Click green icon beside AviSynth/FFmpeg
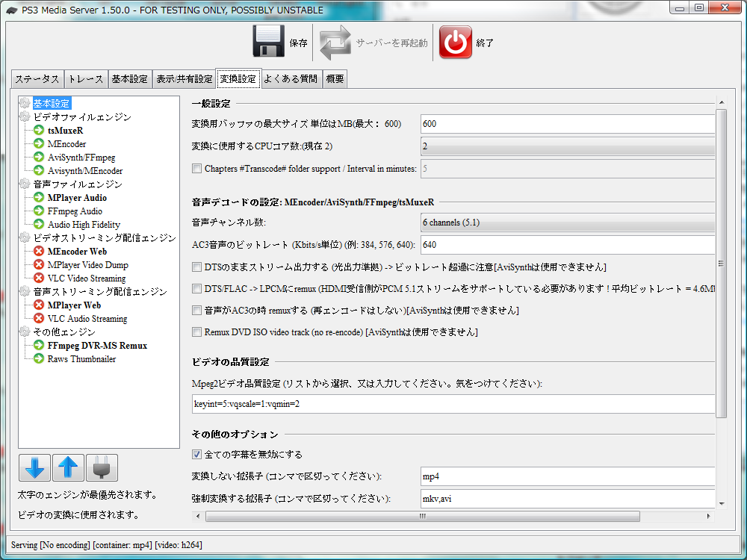Viewport: 747px width, 560px height. 39,157
